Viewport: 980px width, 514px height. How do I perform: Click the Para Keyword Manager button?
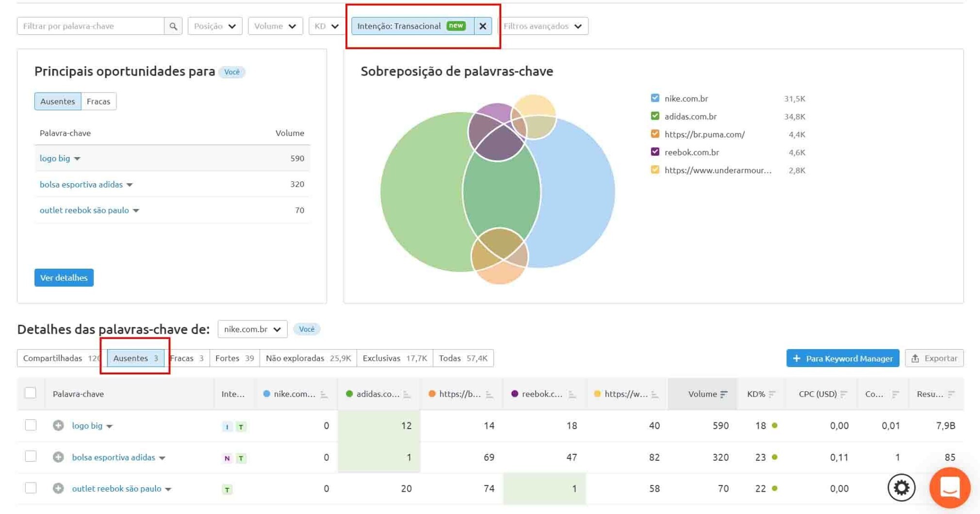pyautogui.click(x=843, y=358)
